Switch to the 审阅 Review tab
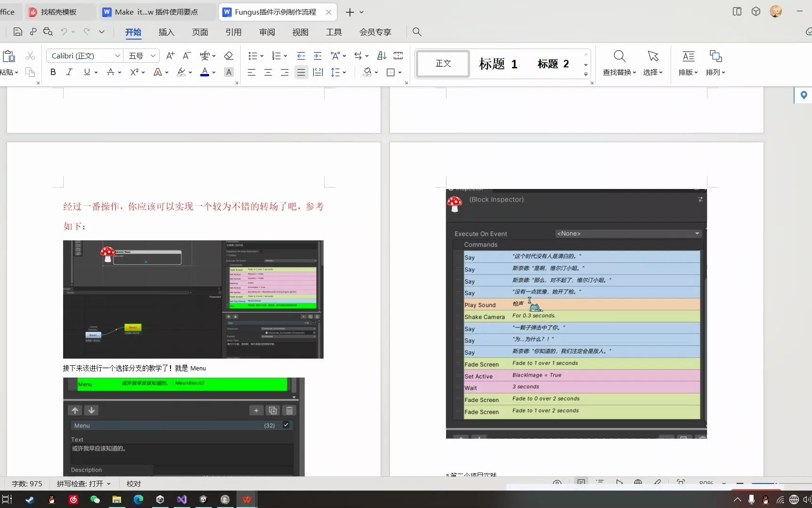The width and height of the screenshot is (812, 508). pos(267,32)
